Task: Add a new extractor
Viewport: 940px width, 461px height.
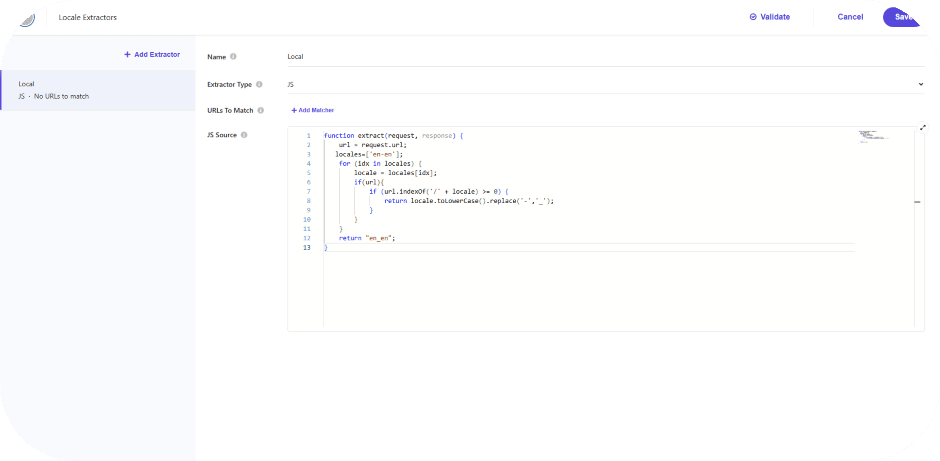Action: tap(152, 54)
